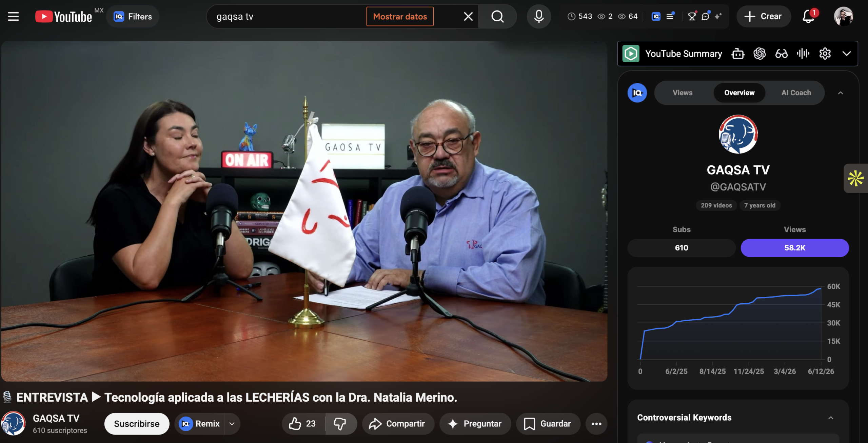Open the vidIQ list menu icon
The width and height of the screenshot is (868, 443).
tap(670, 16)
